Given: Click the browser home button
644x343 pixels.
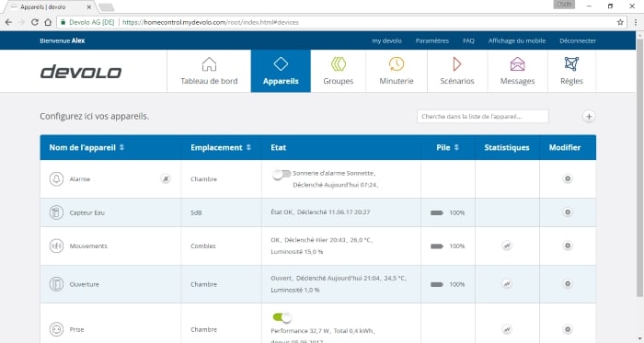Looking at the screenshot, I should pos(48,22).
